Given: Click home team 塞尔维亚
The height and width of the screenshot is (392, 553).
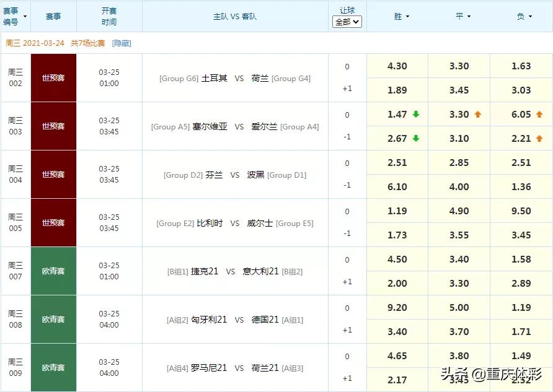Looking at the screenshot, I should [x=210, y=126].
